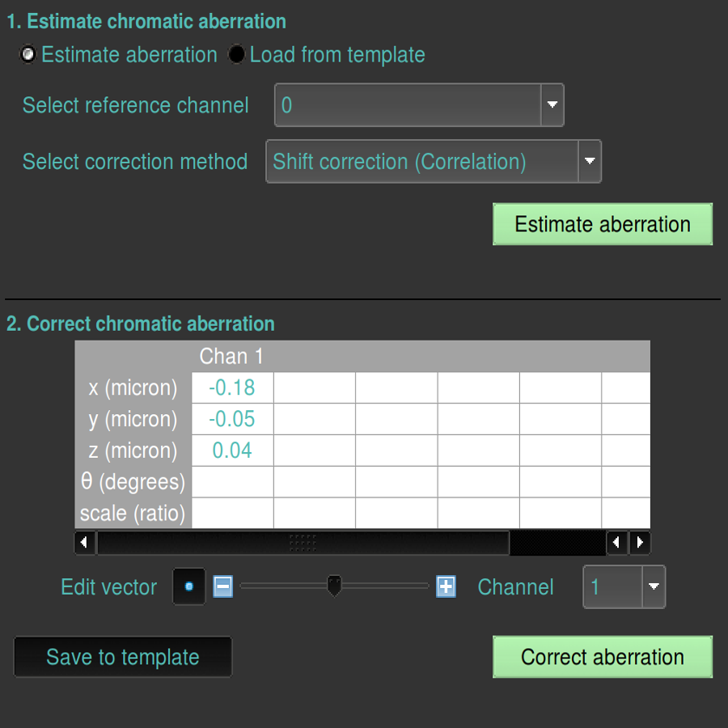Click the scrollbar left arrow near the right end
Viewport: 728px width, 728px height.
(x=617, y=542)
